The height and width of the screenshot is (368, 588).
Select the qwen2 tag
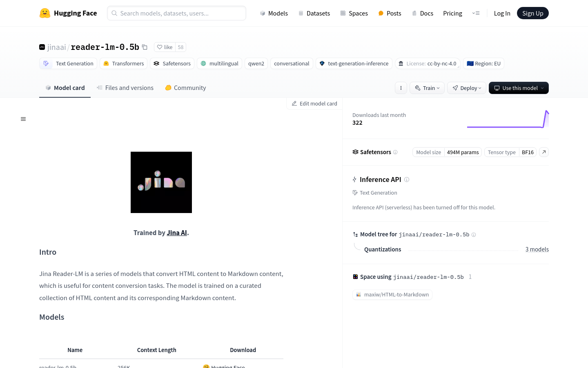(x=256, y=63)
